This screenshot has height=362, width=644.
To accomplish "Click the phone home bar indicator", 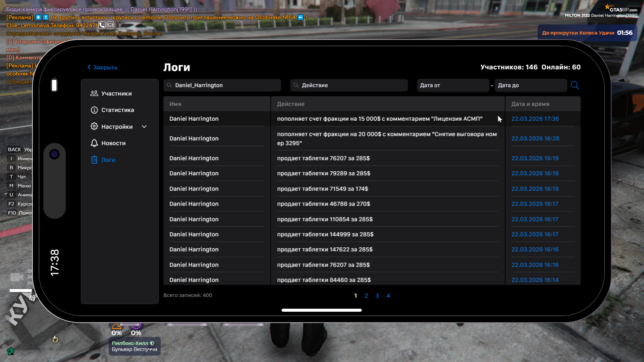I will (321, 310).
